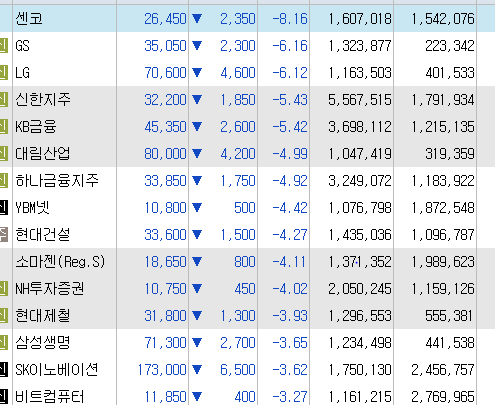495x405 pixels.
Task: Click the down-arrow indicator in the 삼성생명 row
Action: [197, 342]
